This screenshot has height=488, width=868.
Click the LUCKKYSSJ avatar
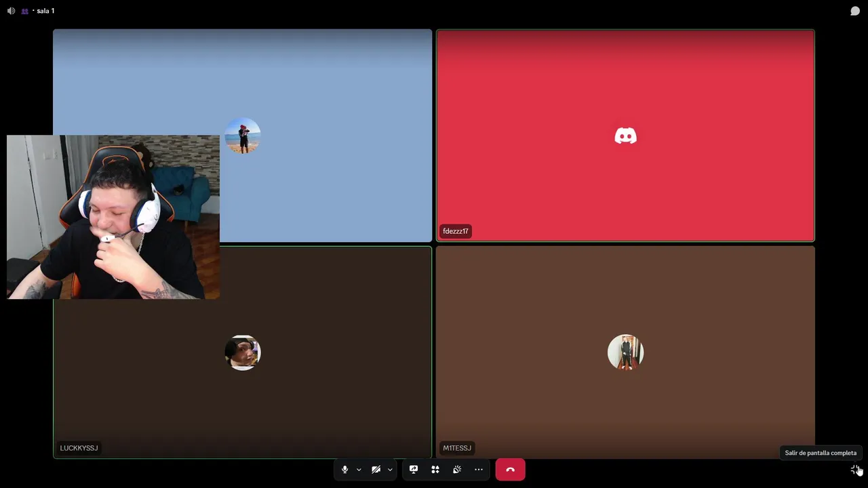coord(243,352)
